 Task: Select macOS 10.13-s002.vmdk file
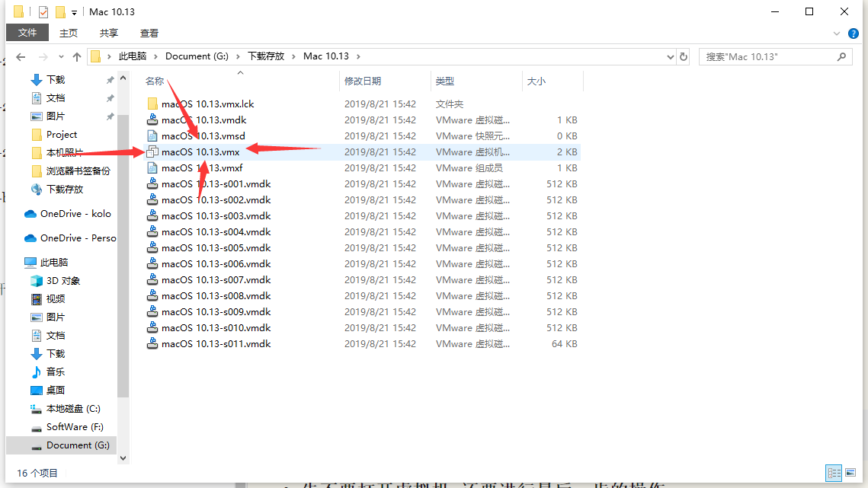click(216, 200)
